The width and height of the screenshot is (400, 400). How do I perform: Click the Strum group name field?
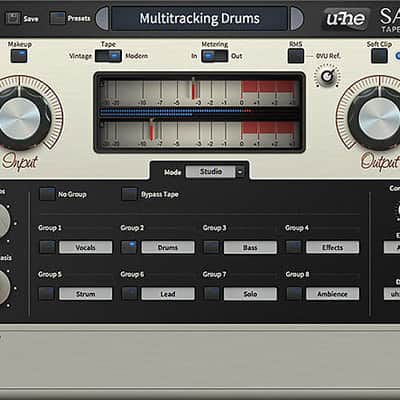(x=86, y=294)
